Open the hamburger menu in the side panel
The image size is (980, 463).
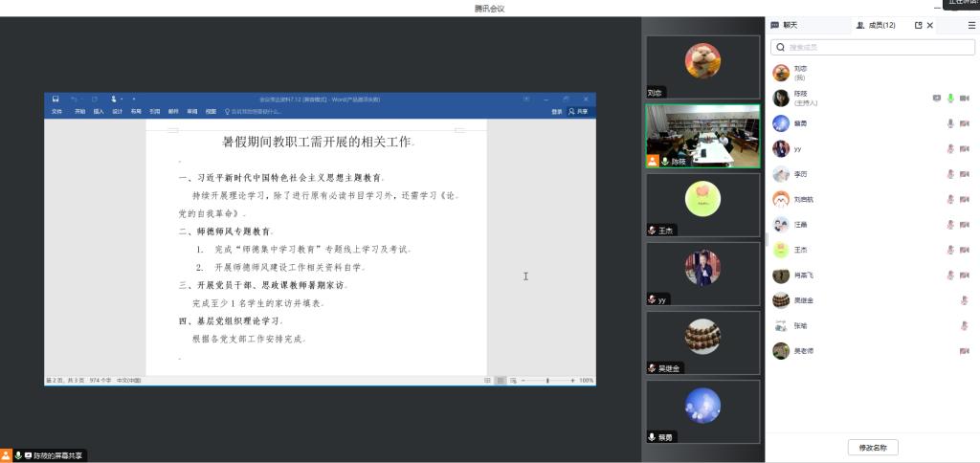(x=971, y=25)
